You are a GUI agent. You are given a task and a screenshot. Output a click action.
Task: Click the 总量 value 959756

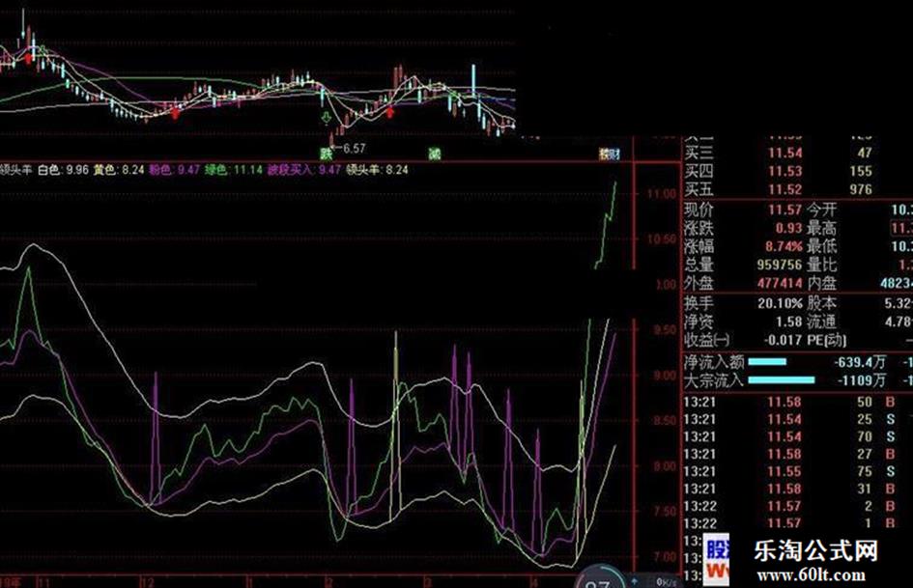point(780,265)
